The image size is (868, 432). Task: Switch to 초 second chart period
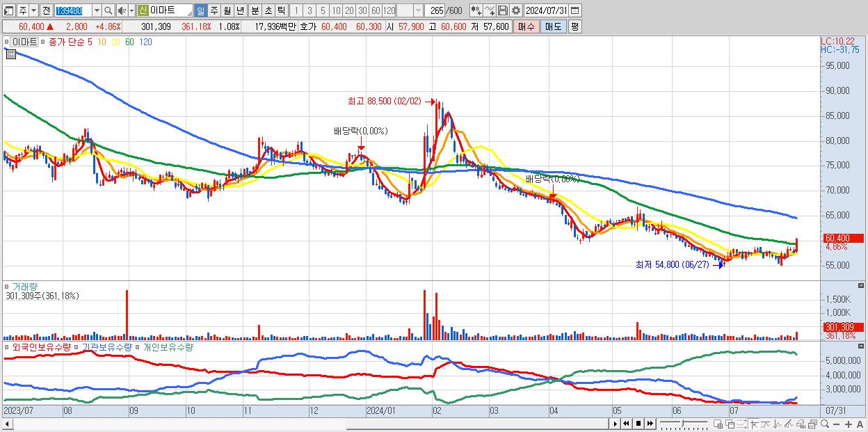click(x=268, y=10)
